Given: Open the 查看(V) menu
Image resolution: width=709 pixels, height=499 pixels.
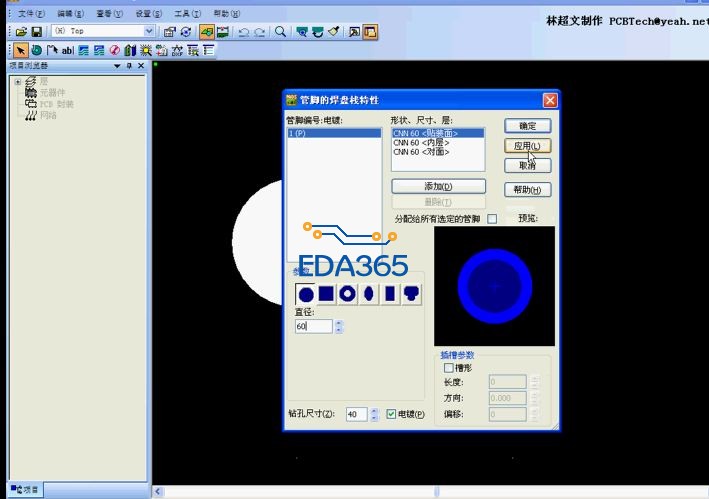Looking at the screenshot, I should (x=109, y=14).
